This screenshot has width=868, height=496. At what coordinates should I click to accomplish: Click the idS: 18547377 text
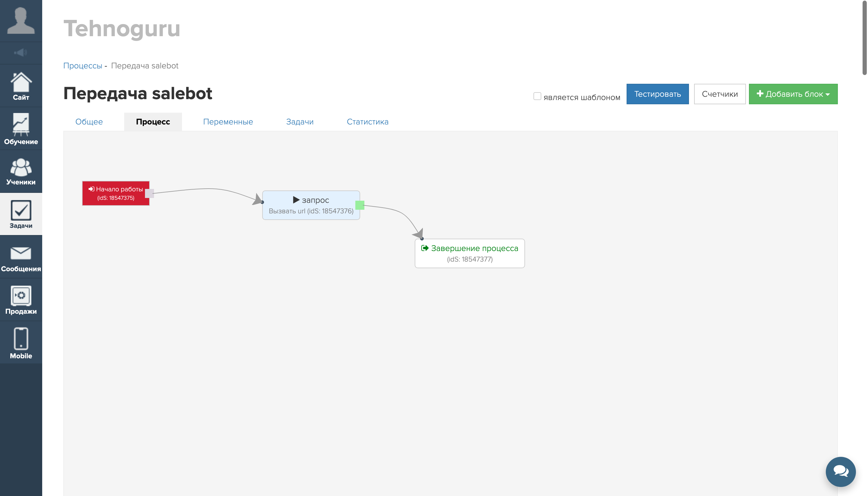[x=470, y=259]
